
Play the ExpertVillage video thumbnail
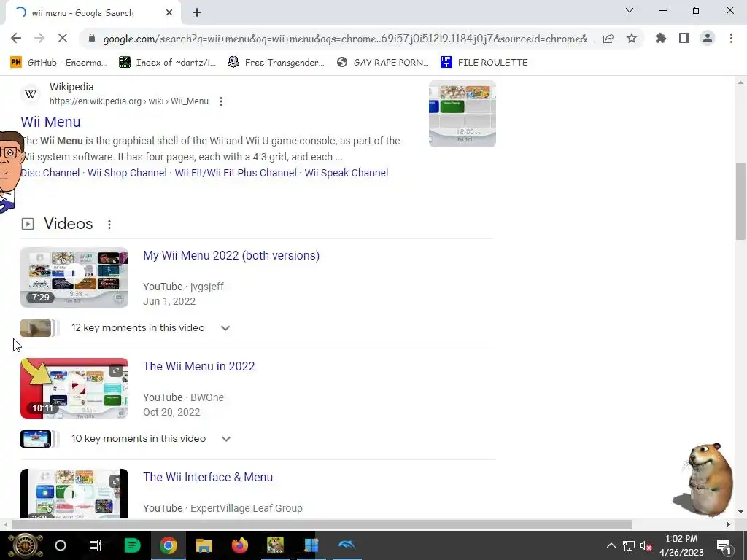[74, 494]
